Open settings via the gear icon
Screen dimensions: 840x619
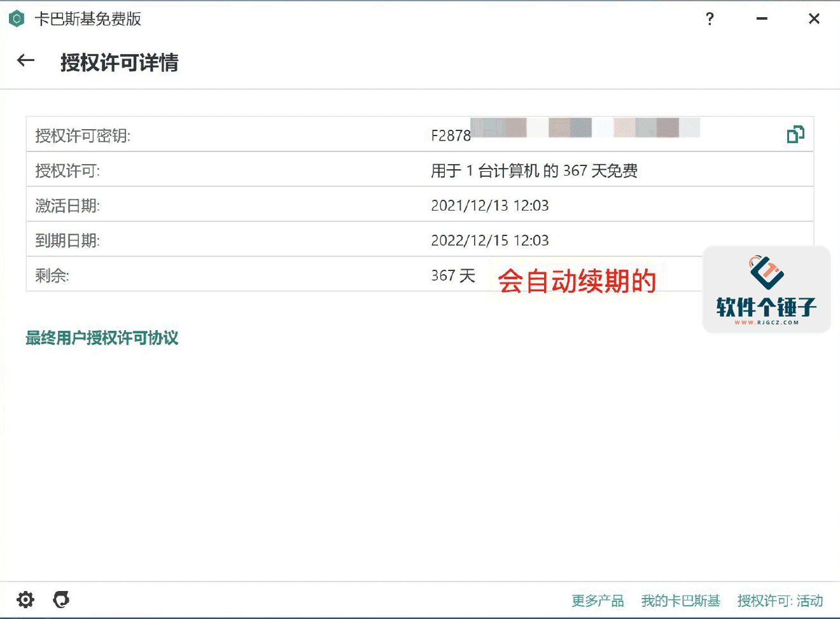pyautogui.click(x=25, y=599)
